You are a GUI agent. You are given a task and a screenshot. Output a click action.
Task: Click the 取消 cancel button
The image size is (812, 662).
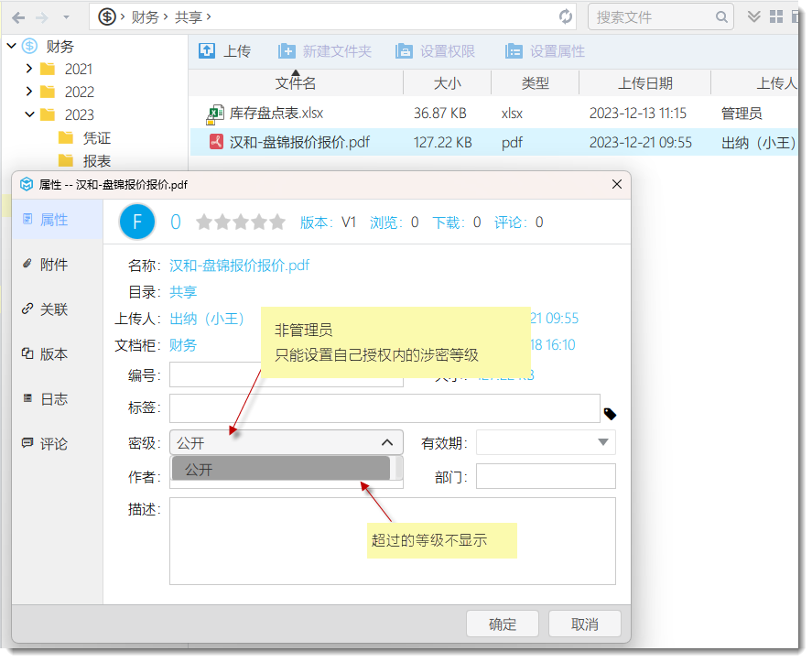[584, 624]
